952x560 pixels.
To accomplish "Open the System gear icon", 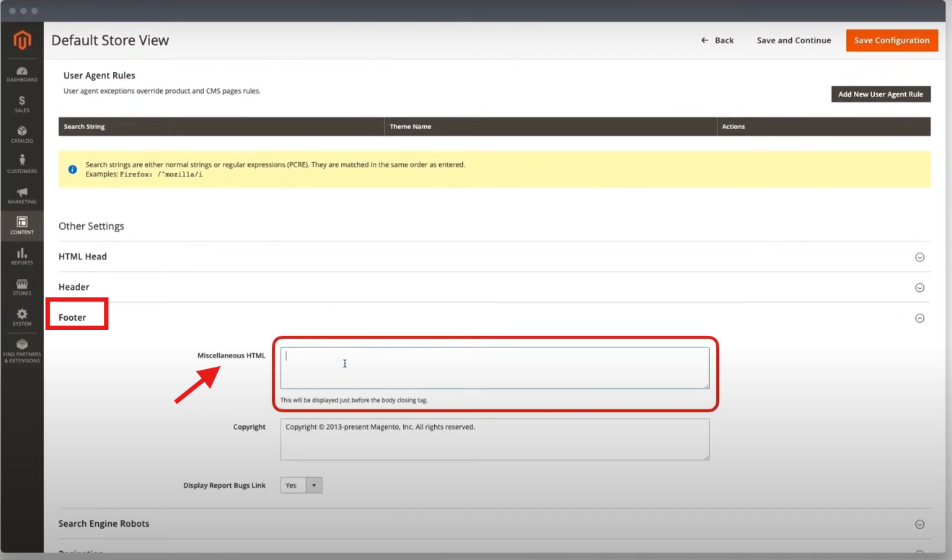I will pos(22,317).
